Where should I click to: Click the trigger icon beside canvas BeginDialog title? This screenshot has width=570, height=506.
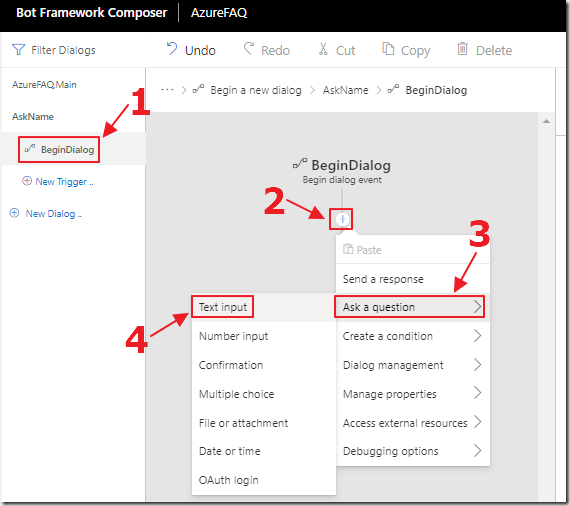point(300,164)
